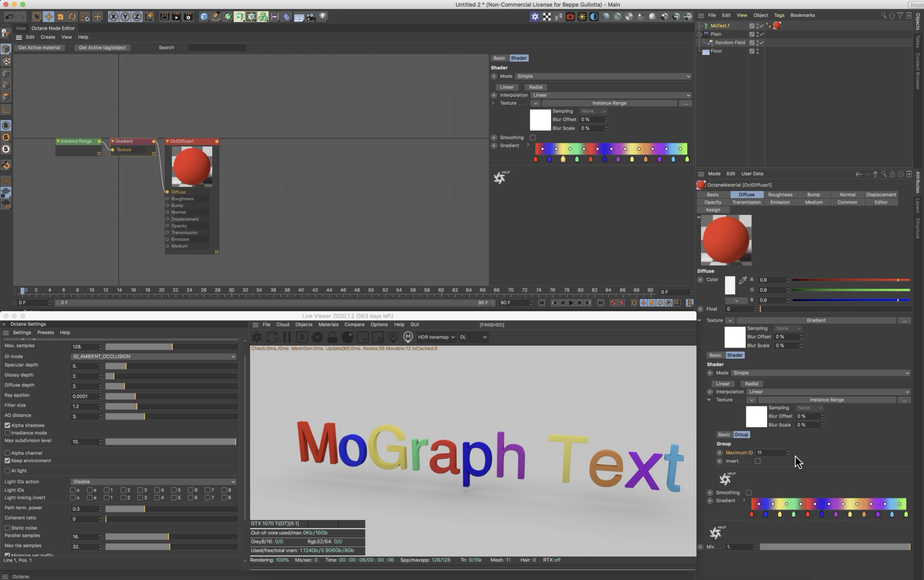The height and width of the screenshot is (580, 924).
Task: Open the GI mode dropdown
Action: pos(154,356)
